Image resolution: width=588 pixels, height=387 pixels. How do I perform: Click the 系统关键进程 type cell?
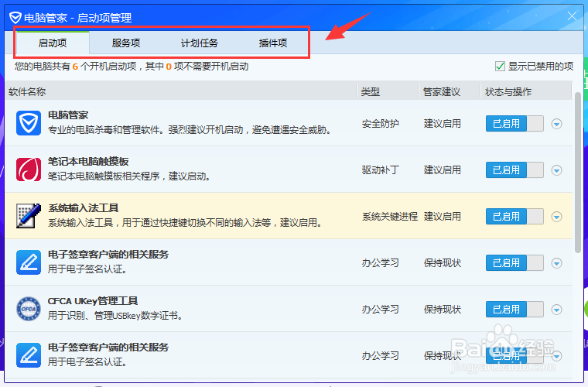click(390, 217)
